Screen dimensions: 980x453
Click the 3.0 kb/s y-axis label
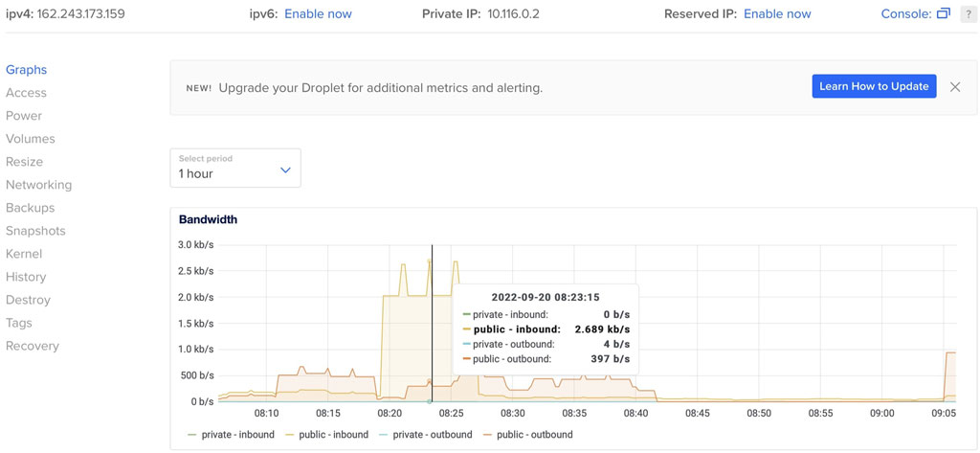196,244
